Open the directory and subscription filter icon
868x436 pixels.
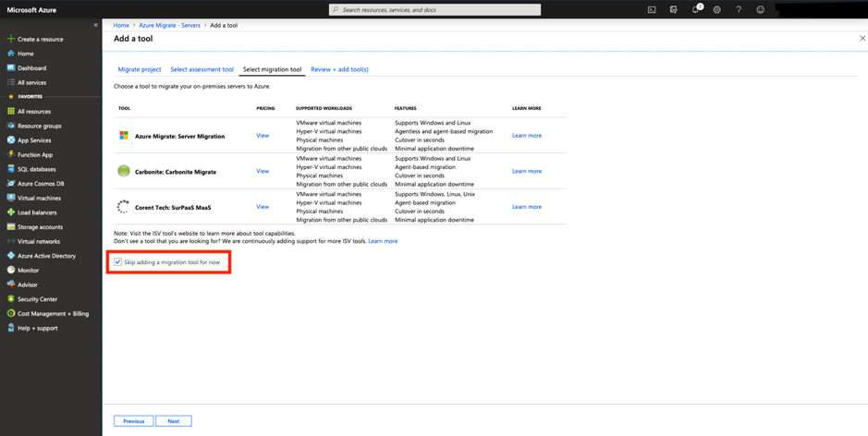[x=674, y=10]
